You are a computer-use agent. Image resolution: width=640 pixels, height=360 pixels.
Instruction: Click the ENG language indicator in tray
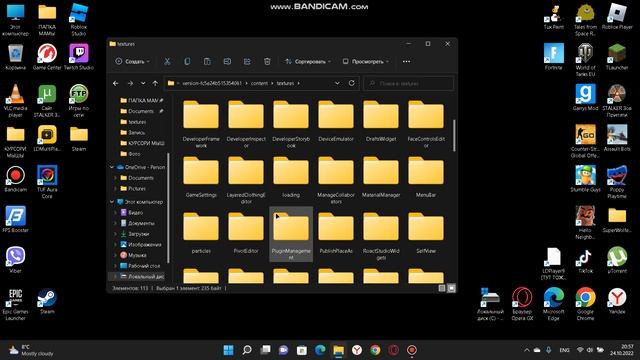pos(564,350)
